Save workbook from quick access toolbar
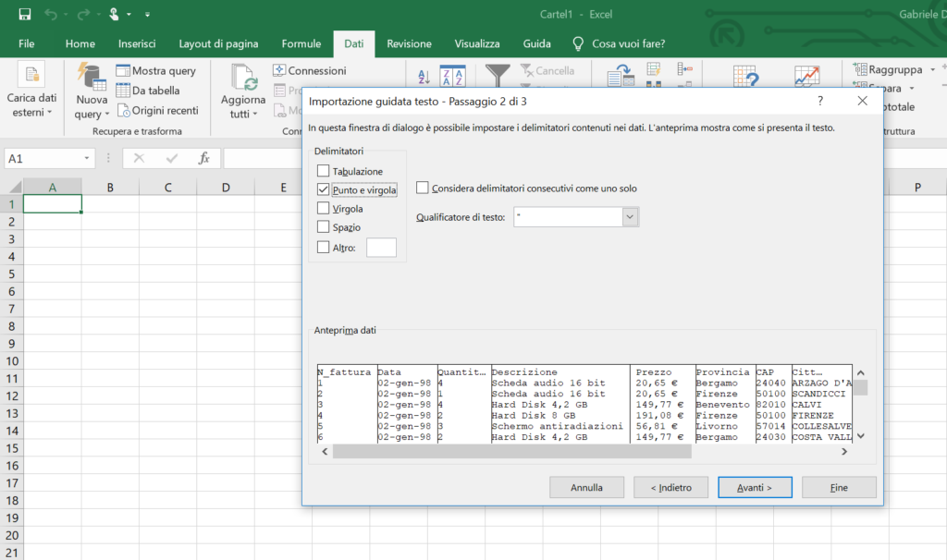The width and height of the screenshot is (947, 560). pyautogui.click(x=25, y=14)
